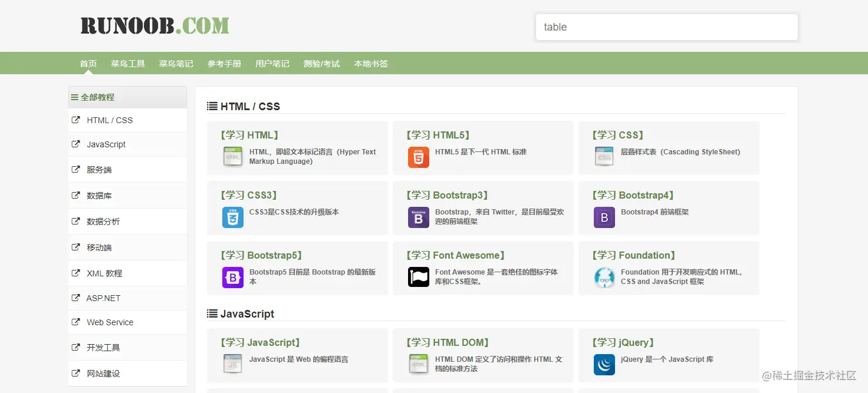Click the Bootstrap4 B icon

click(604, 217)
